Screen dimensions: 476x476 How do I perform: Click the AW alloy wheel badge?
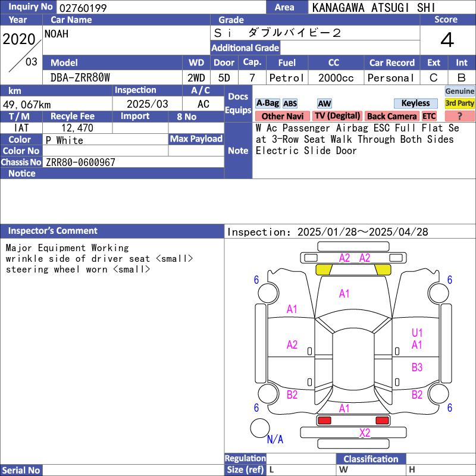tap(324, 104)
